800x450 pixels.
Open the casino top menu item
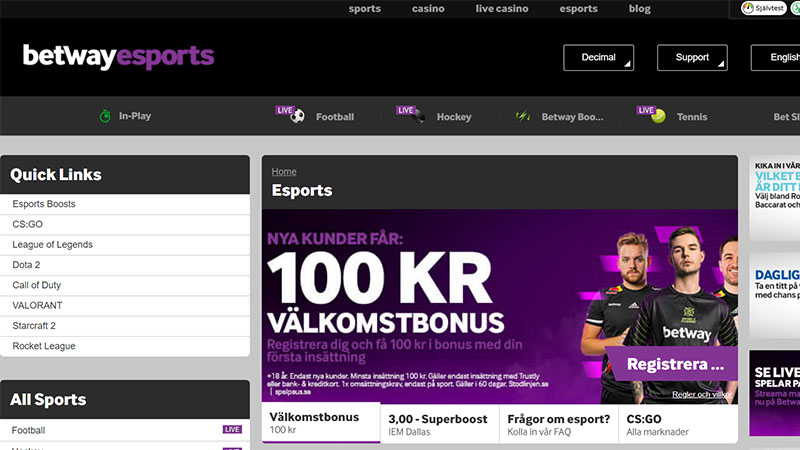pos(428,9)
